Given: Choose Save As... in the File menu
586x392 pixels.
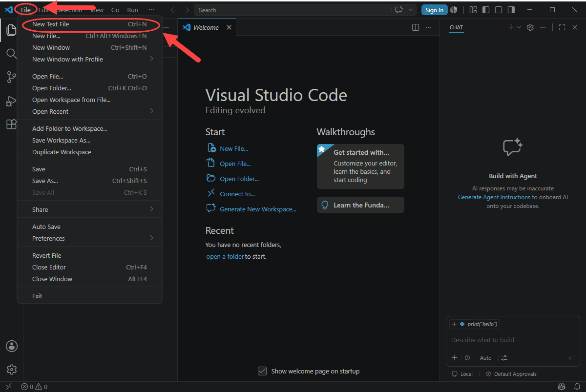Looking at the screenshot, I should [89, 181].
